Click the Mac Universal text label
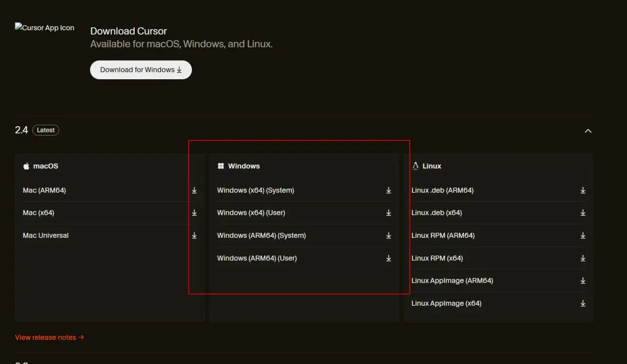Screen dimensions: 627x364 click(46, 235)
